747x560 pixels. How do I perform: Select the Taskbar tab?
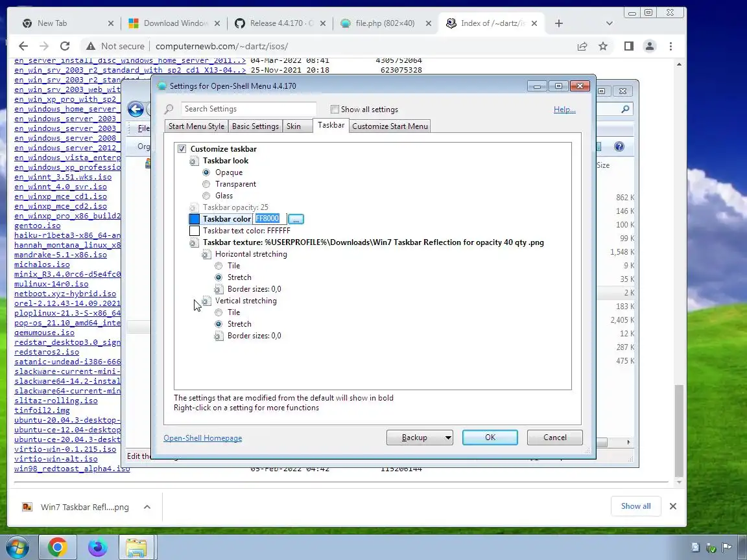[x=331, y=125]
